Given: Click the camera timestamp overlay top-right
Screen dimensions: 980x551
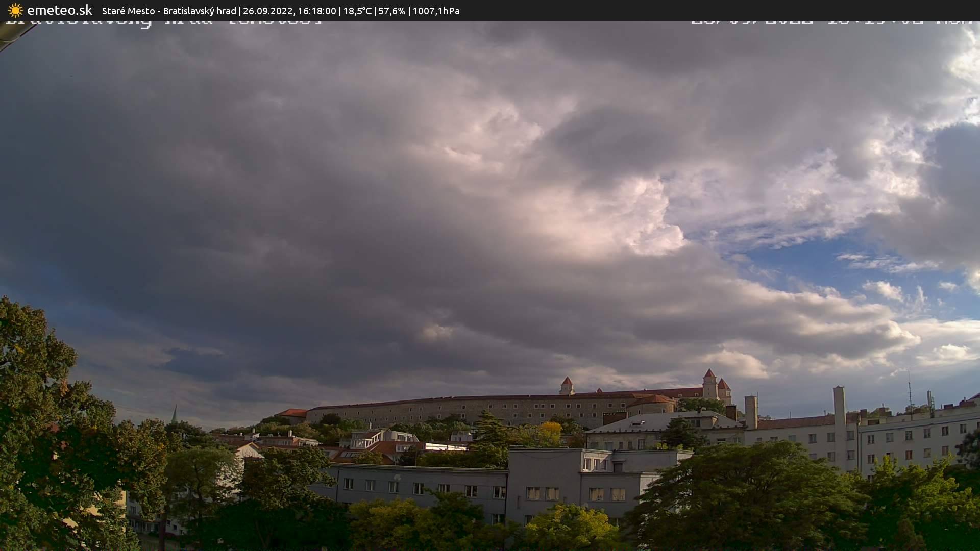Looking at the screenshot, I should pyautogui.click(x=832, y=22).
